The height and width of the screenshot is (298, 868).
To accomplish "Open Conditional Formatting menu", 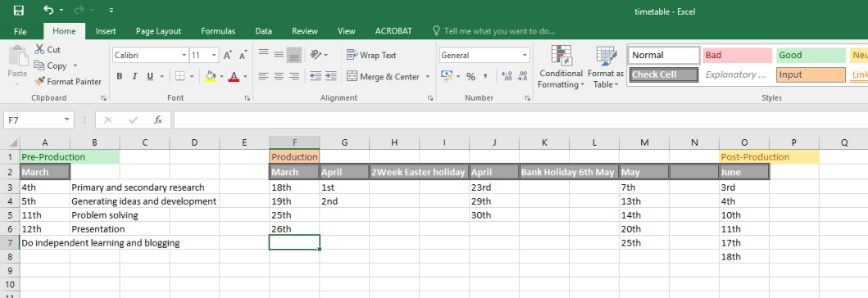I will pyautogui.click(x=561, y=67).
